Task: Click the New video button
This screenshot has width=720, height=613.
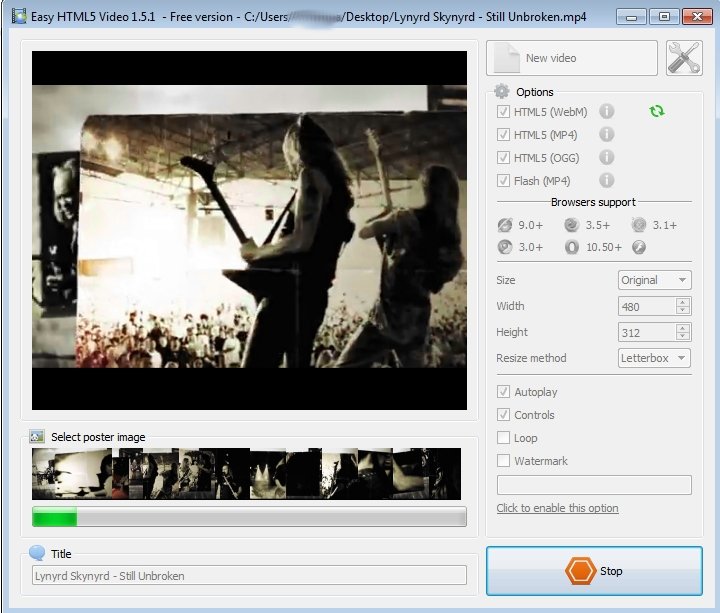Action: pos(572,58)
